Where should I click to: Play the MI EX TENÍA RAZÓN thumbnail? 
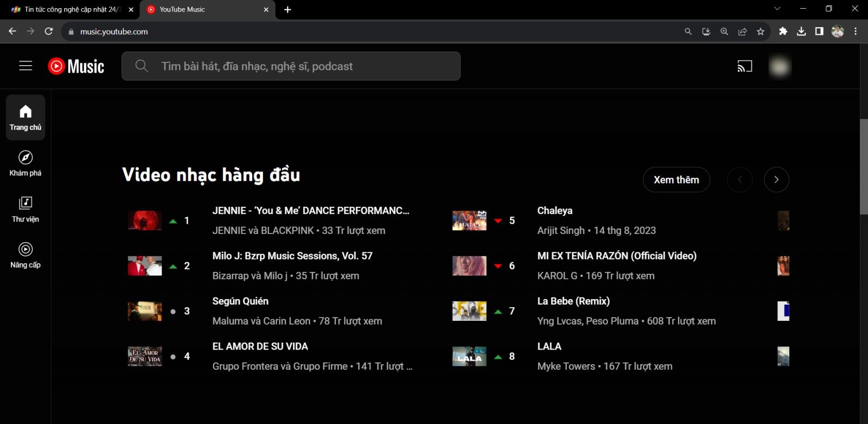(469, 266)
